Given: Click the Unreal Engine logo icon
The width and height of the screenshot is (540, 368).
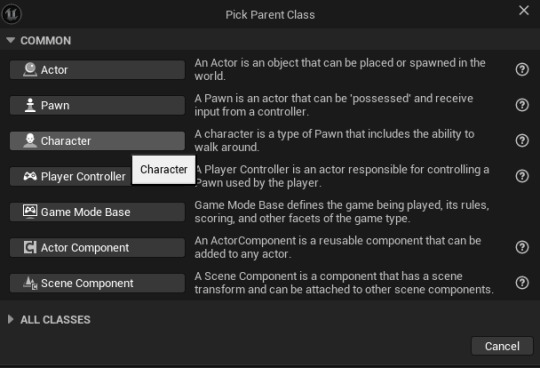Looking at the screenshot, I should [x=12, y=14].
